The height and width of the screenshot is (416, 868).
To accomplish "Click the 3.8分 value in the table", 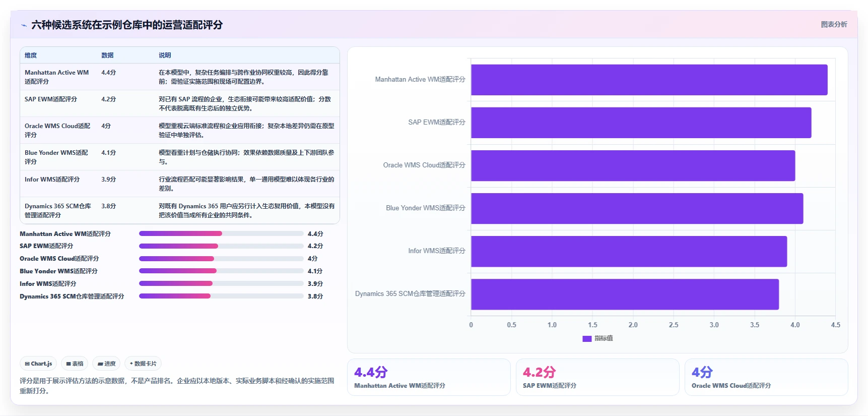I will 109,206.
